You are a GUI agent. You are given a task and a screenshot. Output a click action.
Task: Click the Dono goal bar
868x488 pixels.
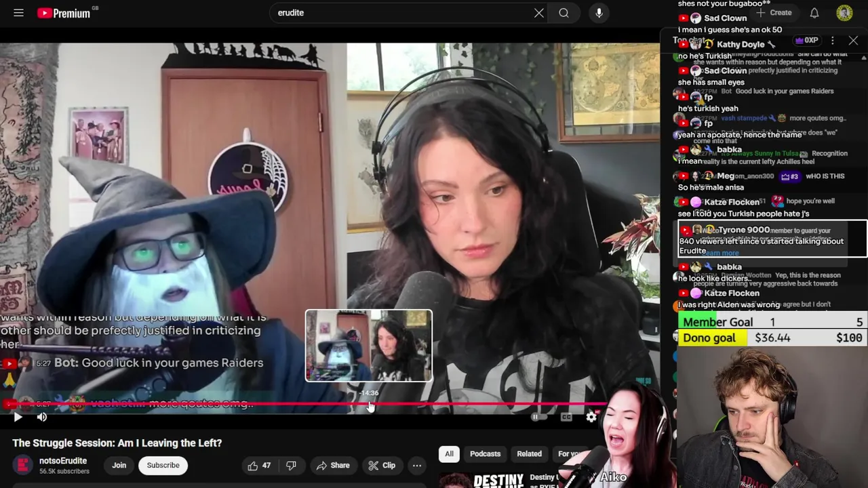pos(772,338)
